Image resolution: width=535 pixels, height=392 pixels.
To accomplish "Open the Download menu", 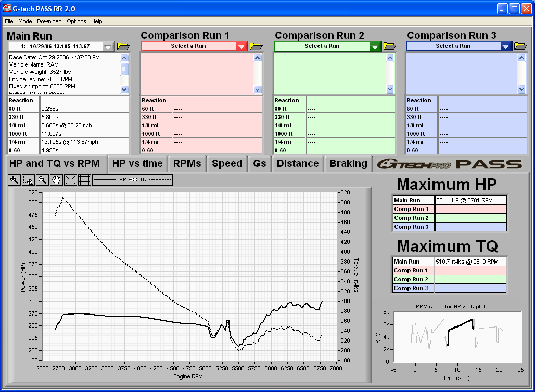I will coord(49,21).
